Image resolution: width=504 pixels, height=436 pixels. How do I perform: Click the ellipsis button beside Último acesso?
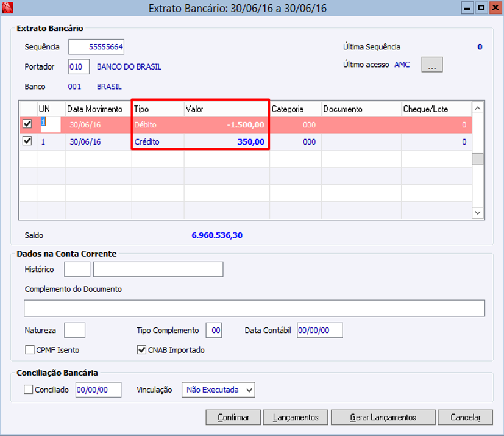[x=432, y=65]
